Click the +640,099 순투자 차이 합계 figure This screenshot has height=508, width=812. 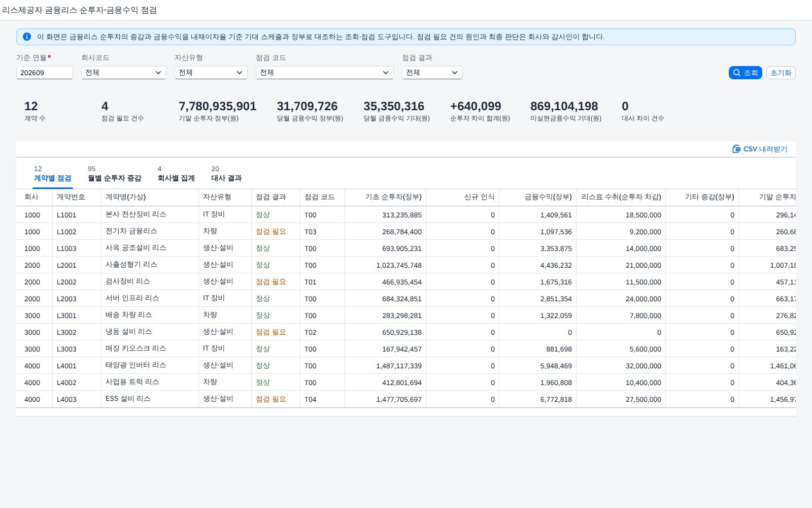[x=476, y=106]
